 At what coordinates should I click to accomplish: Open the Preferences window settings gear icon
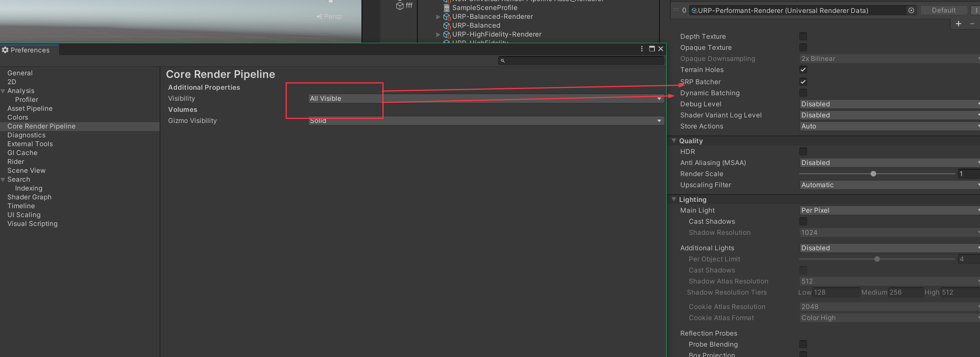pos(5,50)
